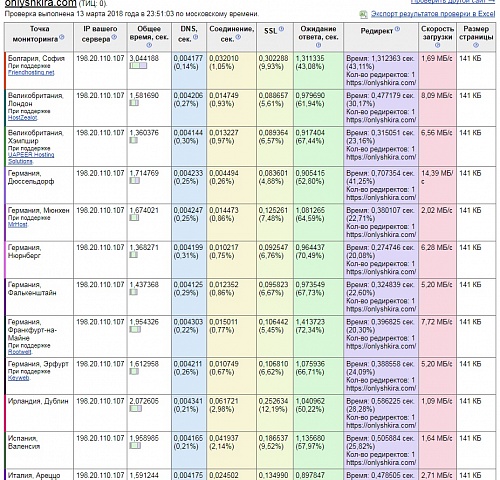Click help icon next to DNS сек.
The height and width of the screenshot is (480, 500).
[196, 37]
